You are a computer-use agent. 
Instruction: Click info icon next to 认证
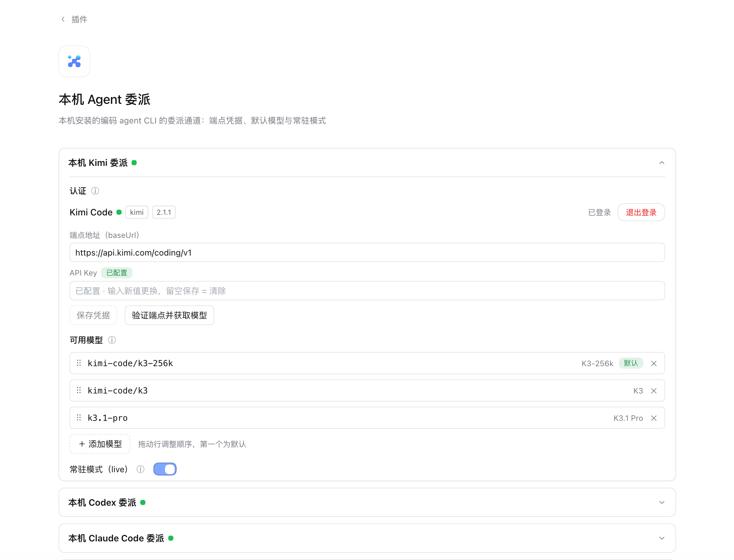coord(95,191)
